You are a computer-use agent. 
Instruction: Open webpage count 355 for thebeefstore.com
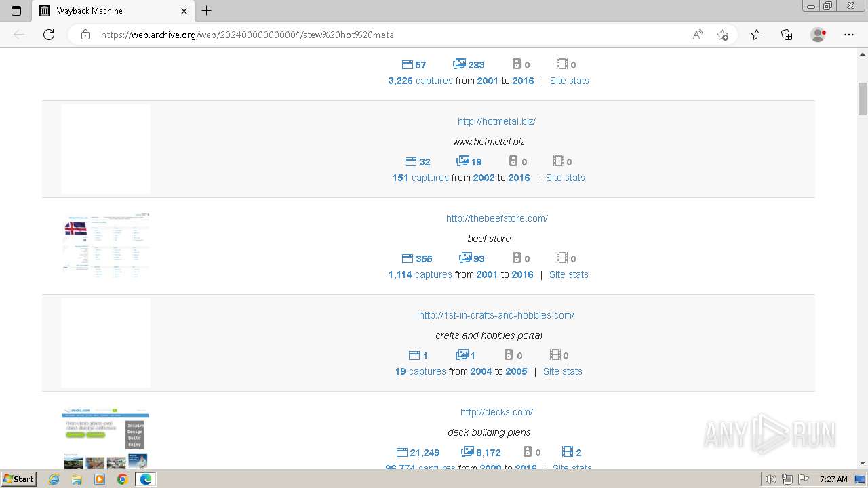click(x=417, y=258)
